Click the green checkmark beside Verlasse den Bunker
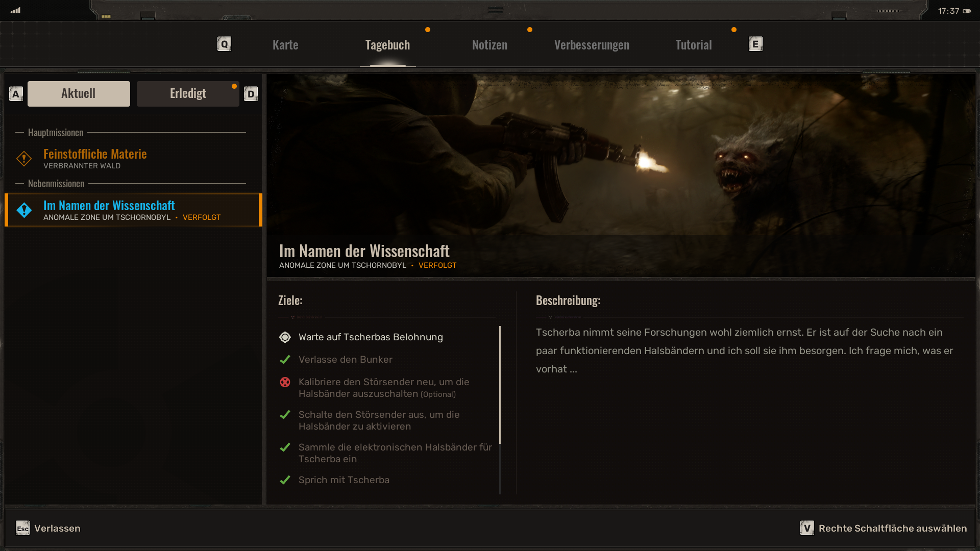Image resolution: width=980 pixels, height=551 pixels. click(285, 359)
